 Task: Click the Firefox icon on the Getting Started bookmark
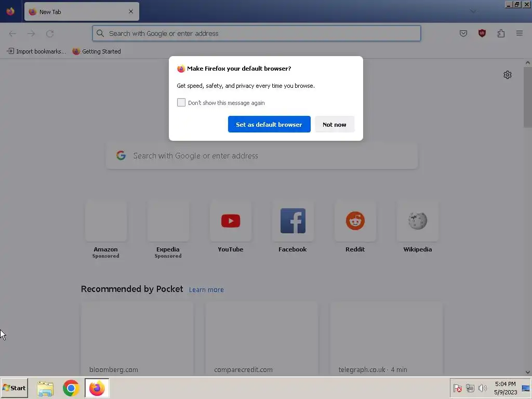pos(76,51)
